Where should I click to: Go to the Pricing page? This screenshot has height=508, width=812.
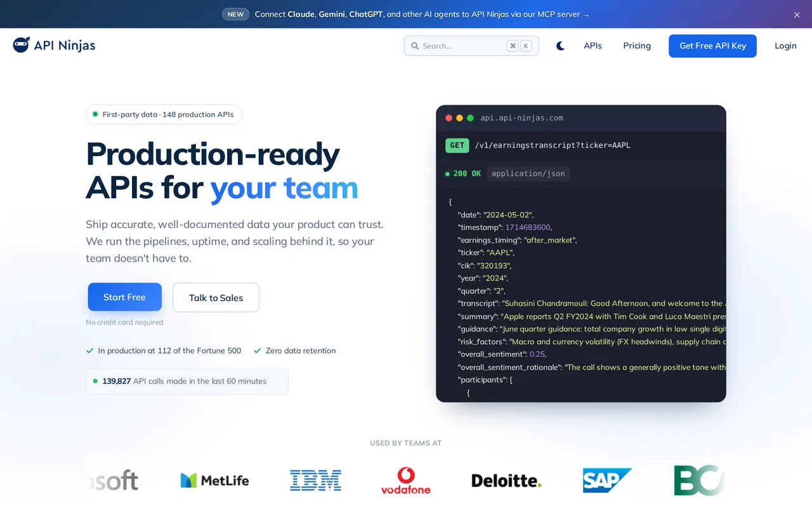pos(637,46)
